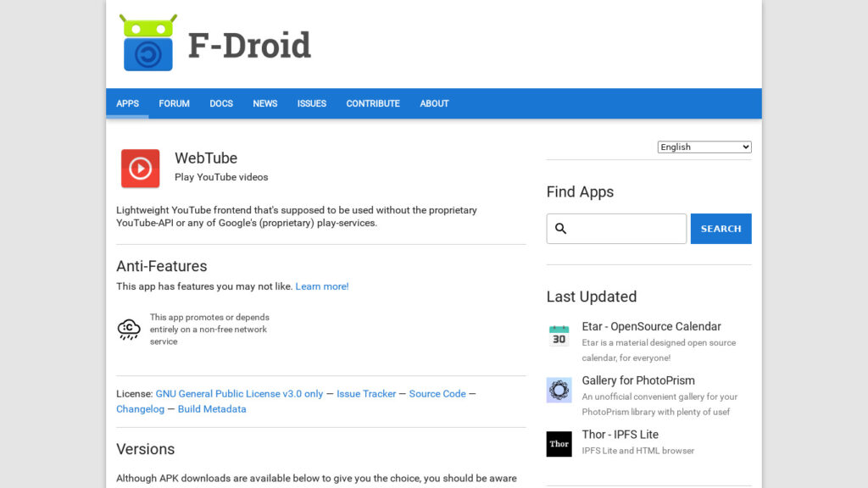Click the Last Updated heading
The image size is (868, 488).
tap(592, 297)
